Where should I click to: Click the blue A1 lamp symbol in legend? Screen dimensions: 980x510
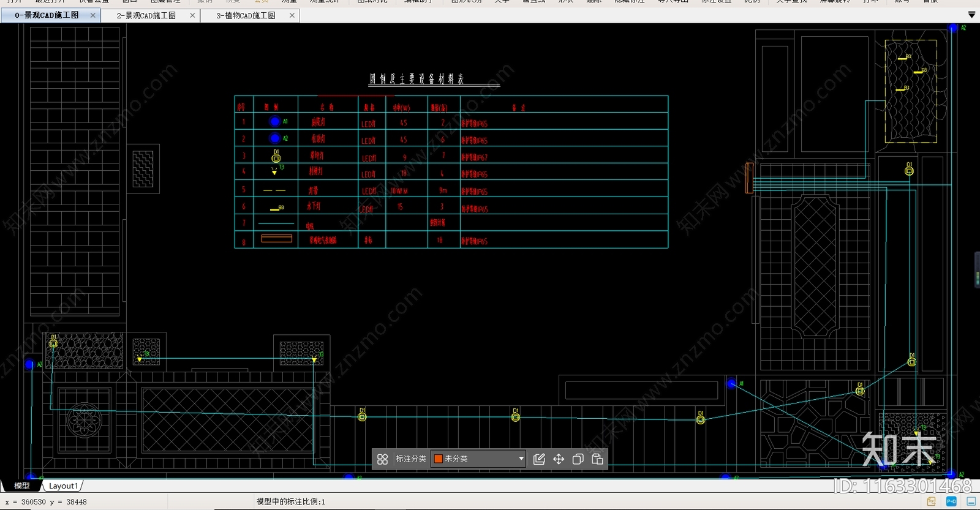pos(275,122)
